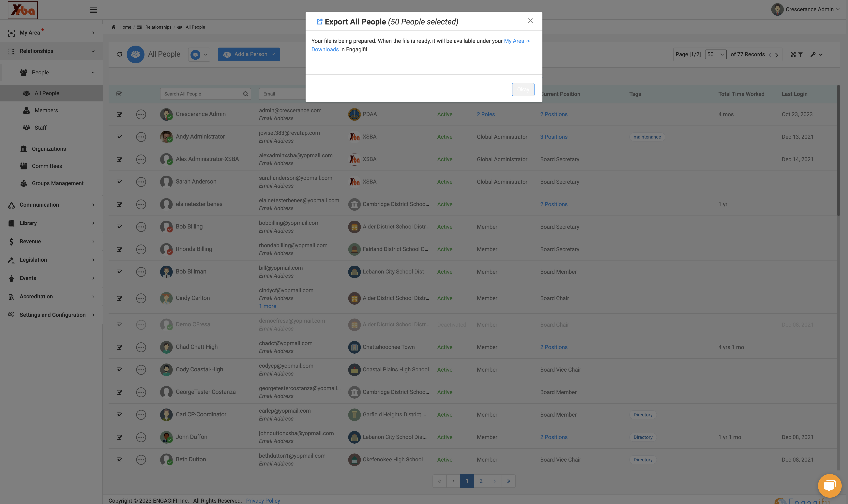Click the fullscreen expand icon in toolbar
The image size is (848, 504).
793,54
